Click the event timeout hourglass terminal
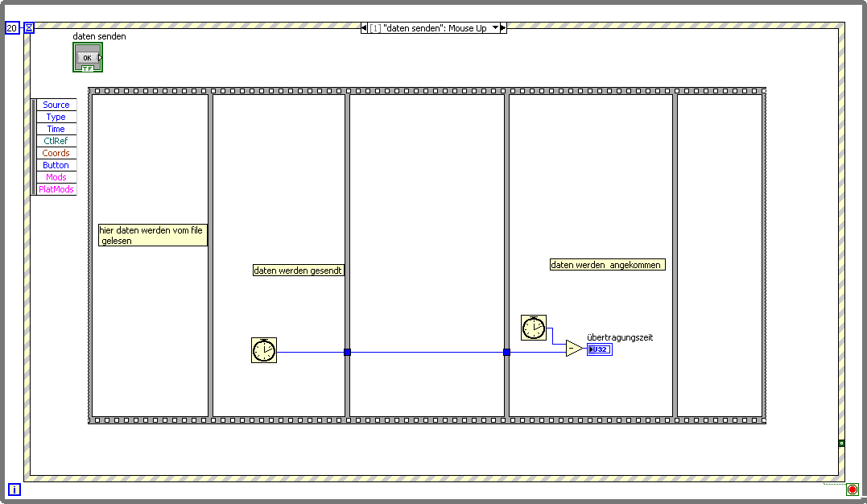 [x=29, y=27]
